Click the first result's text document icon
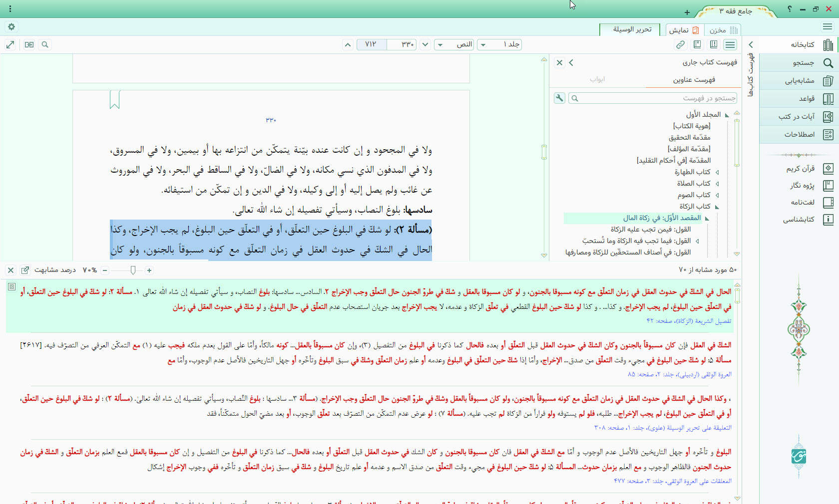The height and width of the screenshot is (504, 839). [11, 287]
